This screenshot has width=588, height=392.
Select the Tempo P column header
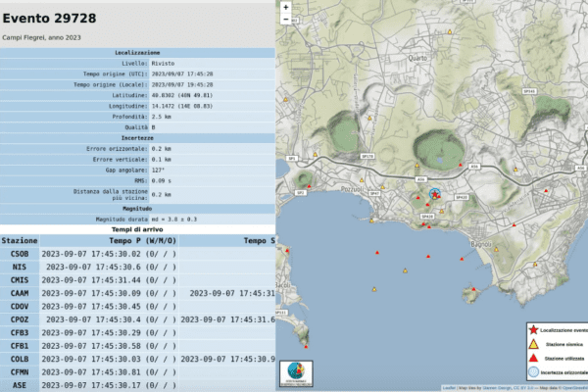143,240
